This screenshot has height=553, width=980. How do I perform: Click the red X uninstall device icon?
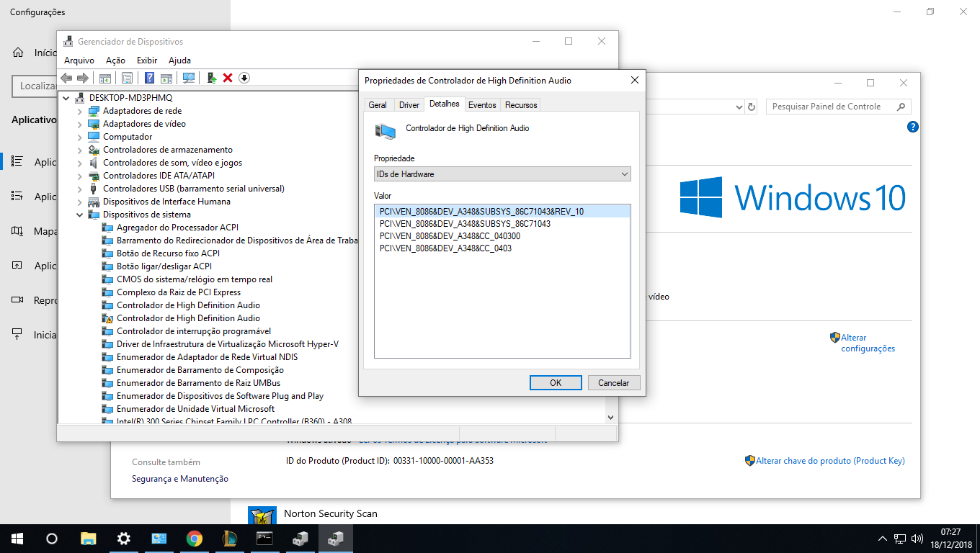[x=228, y=78]
